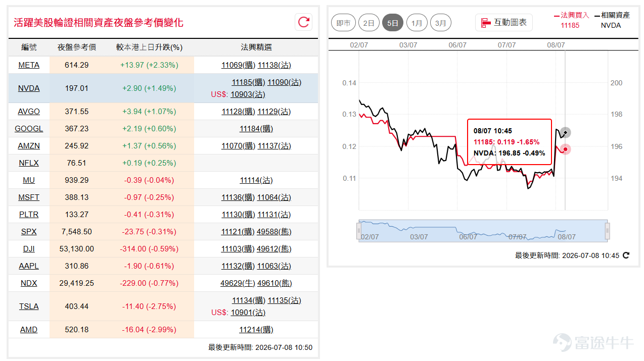This screenshot has width=644, height=361.
Task: Select the 2日 chart range
Action: click(x=369, y=23)
